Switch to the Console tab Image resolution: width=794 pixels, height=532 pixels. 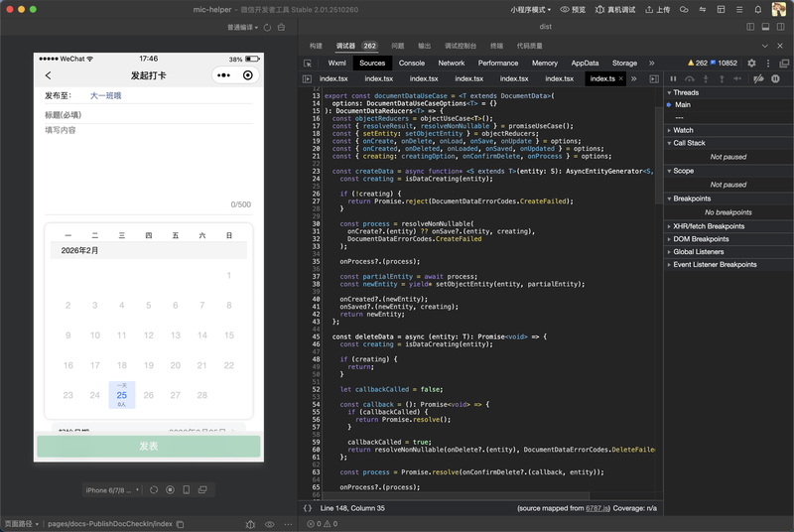tap(411, 63)
